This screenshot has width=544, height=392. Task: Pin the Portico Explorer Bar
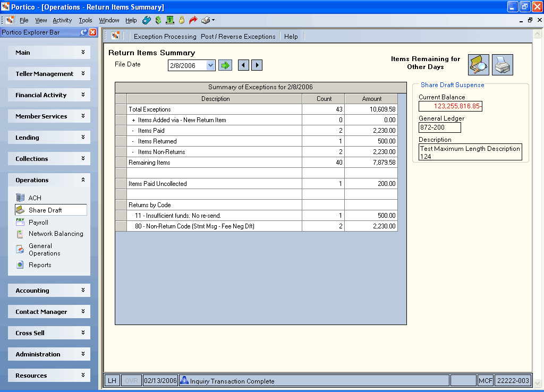click(83, 32)
